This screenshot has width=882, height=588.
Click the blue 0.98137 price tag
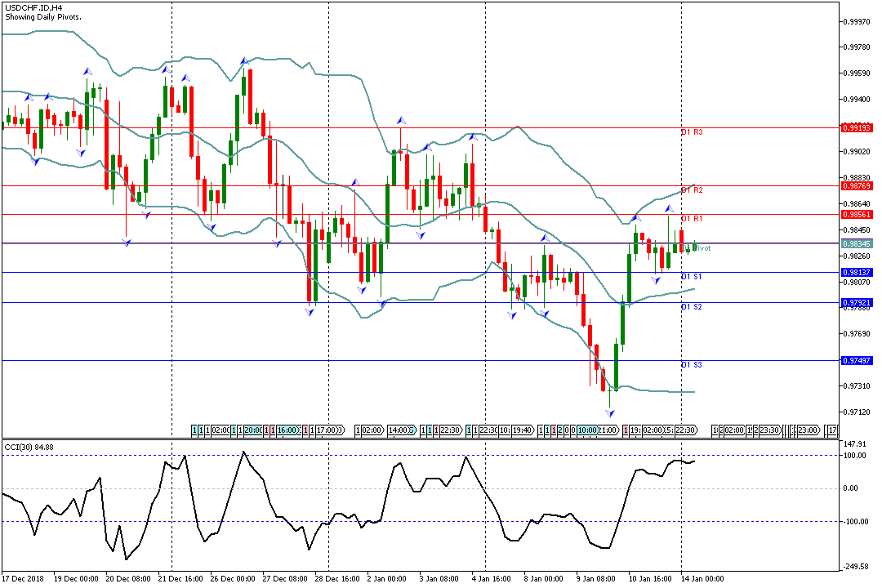tap(857, 272)
